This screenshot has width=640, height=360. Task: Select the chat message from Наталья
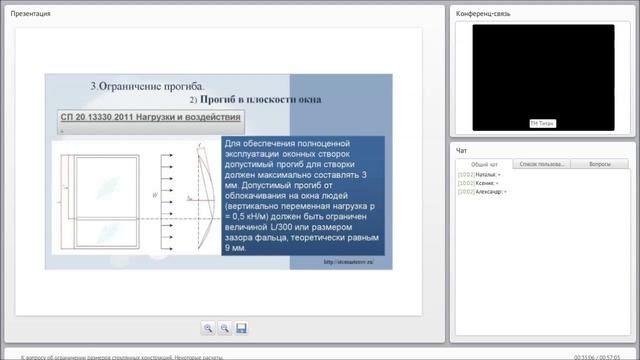click(x=479, y=175)
